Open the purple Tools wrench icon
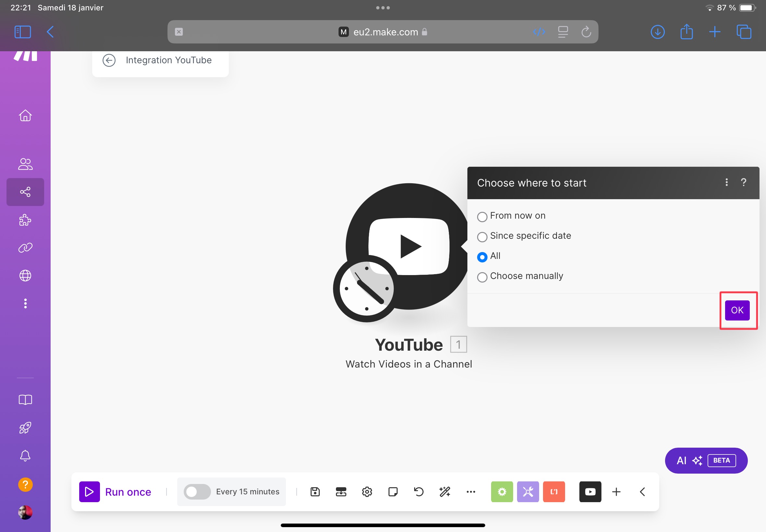Viewport: 766px width, 532px height. pyautogui.click(x=528, y=492)
